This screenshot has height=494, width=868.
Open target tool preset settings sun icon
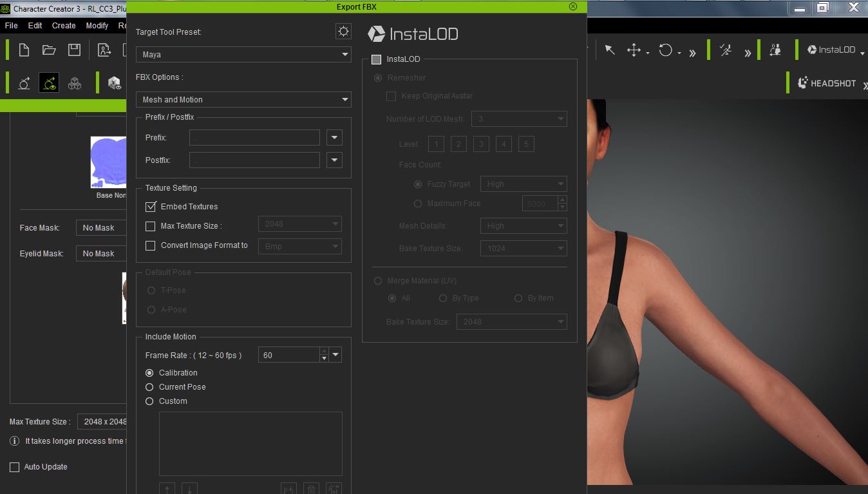pyautogui.click(x=343, y=32)
